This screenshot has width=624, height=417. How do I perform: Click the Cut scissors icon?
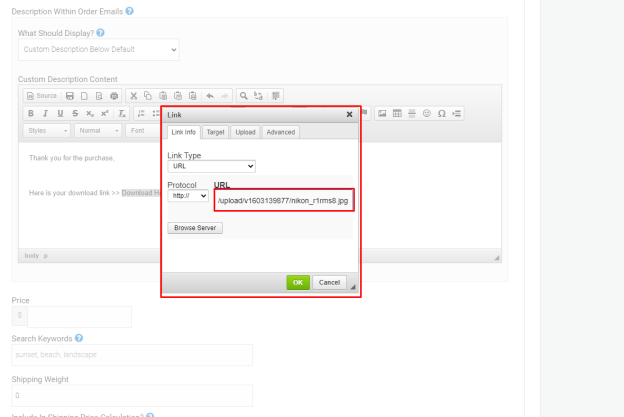click(x=133, y=96)
